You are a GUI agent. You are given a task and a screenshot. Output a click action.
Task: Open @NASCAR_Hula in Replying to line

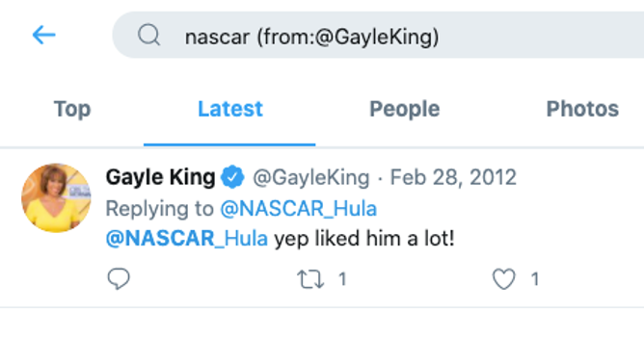(x=299, y=208)
